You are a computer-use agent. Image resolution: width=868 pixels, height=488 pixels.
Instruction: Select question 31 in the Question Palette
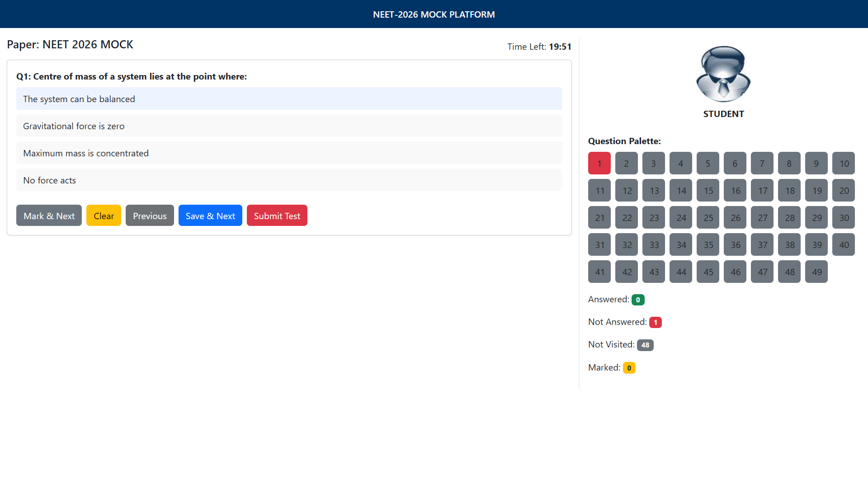(x=599, y=244)
